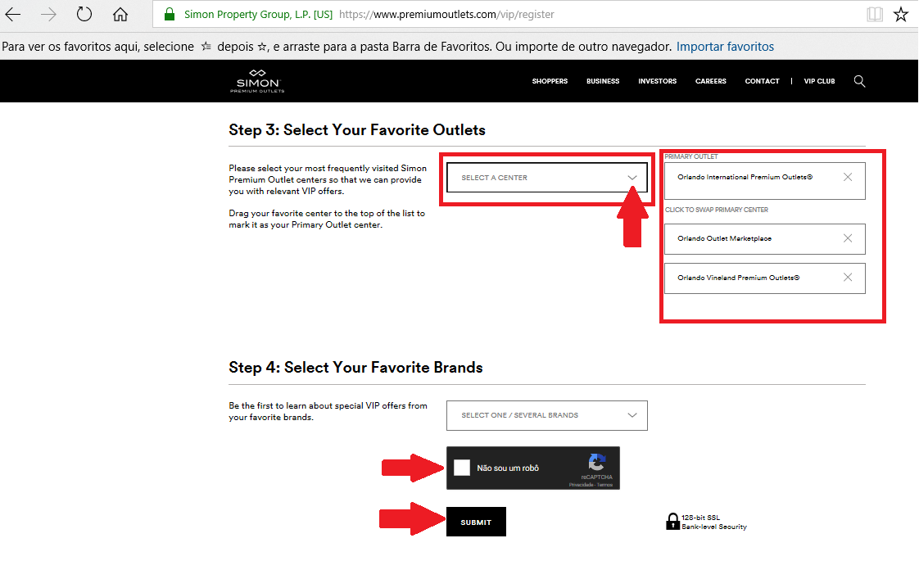Remove Orlando International Premium Outlets entry
Image resolution: width=919 pixels, height=588 pixels.
point(848,177)
